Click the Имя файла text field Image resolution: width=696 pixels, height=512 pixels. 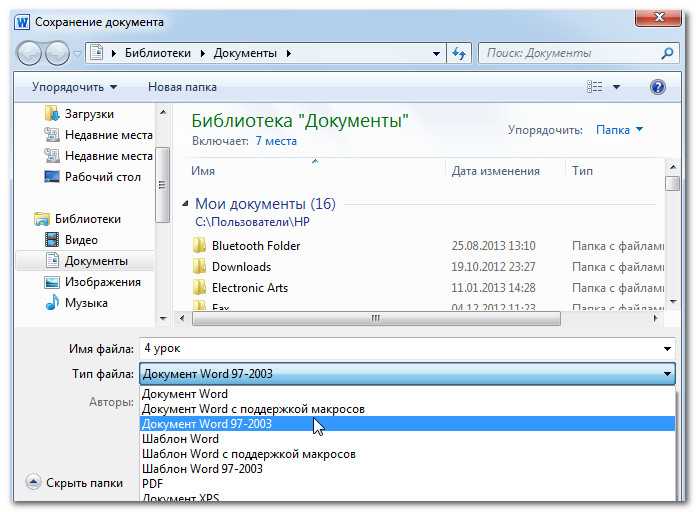tap(400, 349)
